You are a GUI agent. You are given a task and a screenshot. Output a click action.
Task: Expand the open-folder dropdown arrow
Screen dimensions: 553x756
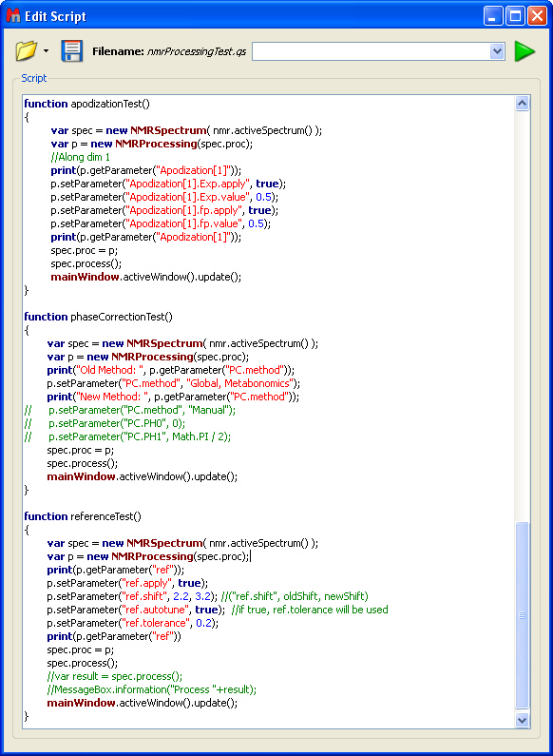coord(47,51)
